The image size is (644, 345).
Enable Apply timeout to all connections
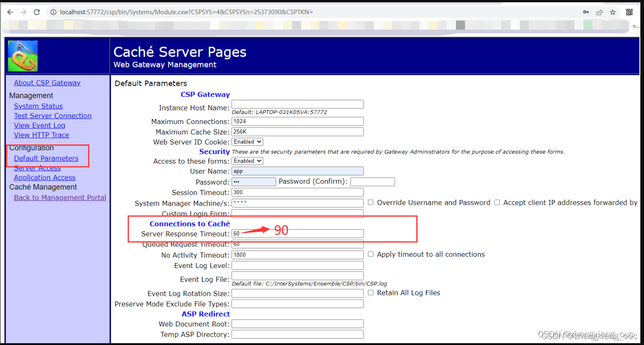371,254
